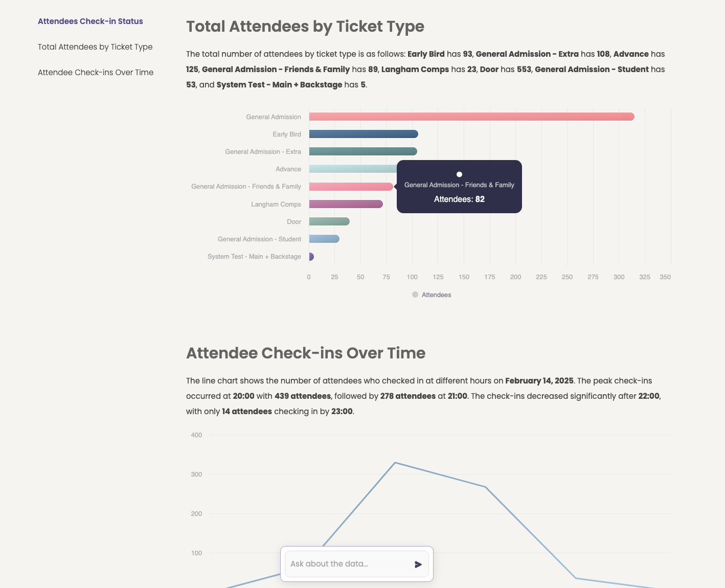The height and width of the screenshot is (588, 725).
Task: Navigate to Attendee Check-ins Over Time
Action: coord(95,72)
